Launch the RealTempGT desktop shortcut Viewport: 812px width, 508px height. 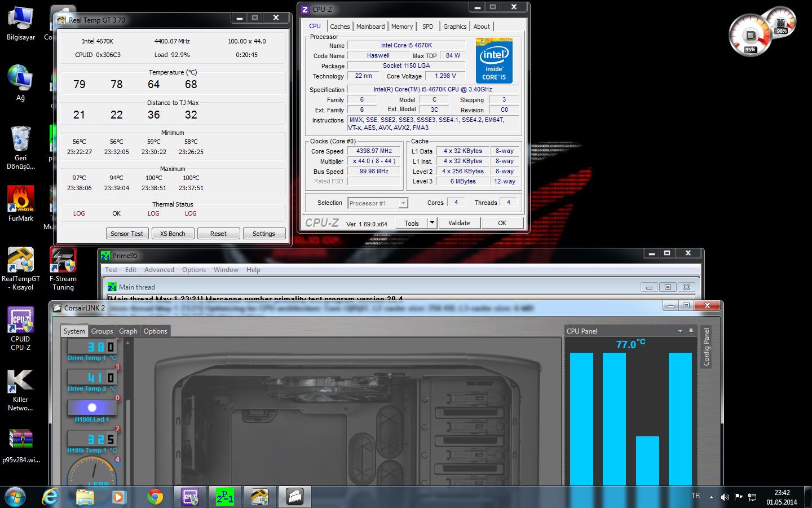click(x=21, y=269)
